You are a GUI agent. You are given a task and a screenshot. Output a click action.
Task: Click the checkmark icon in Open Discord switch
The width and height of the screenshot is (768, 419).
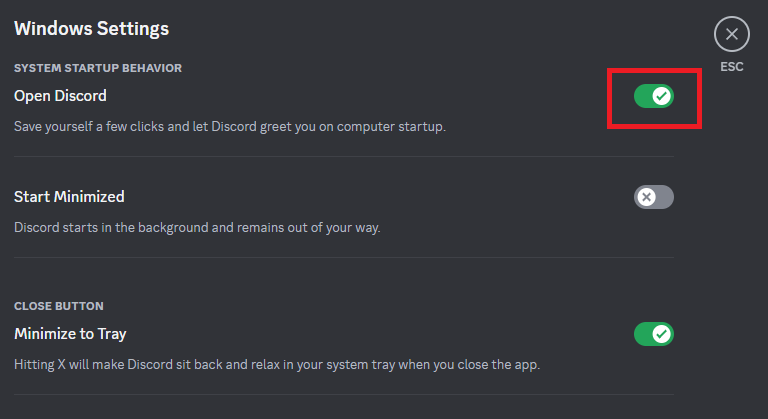(662, 96)
